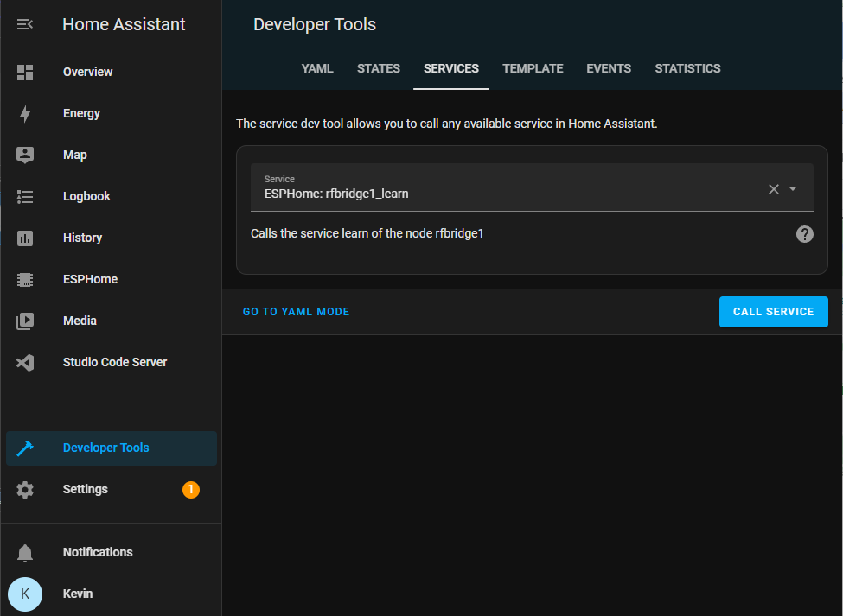Open Settings gear in the sidebar
The image size is (843, 616).
point(25,490)
